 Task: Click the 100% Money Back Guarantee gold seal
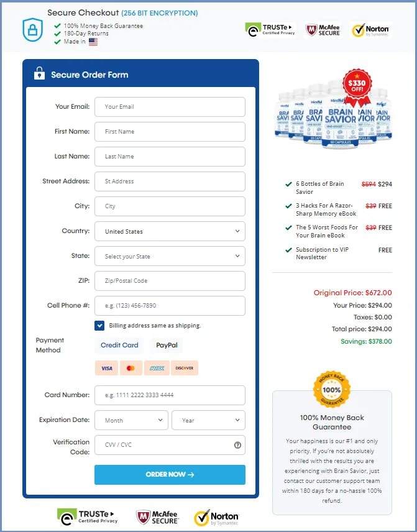click(x=331, y=390)
